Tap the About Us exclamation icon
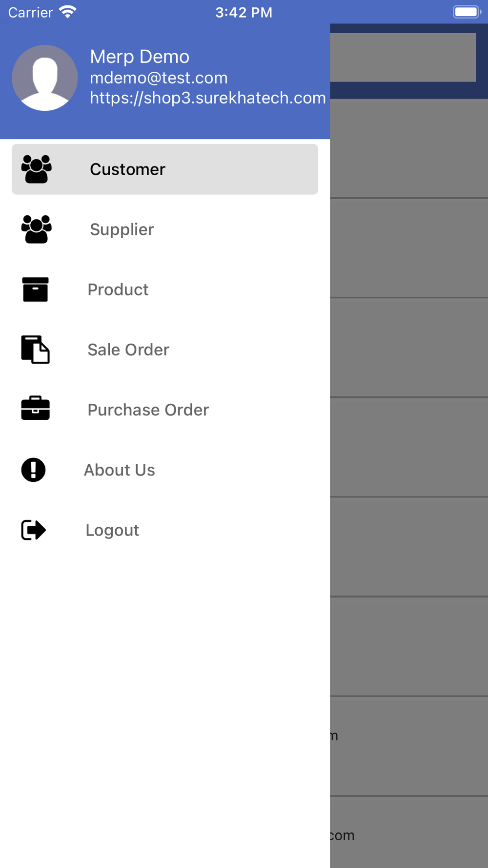Screen dimensions: 488x868 coord(33,470)
